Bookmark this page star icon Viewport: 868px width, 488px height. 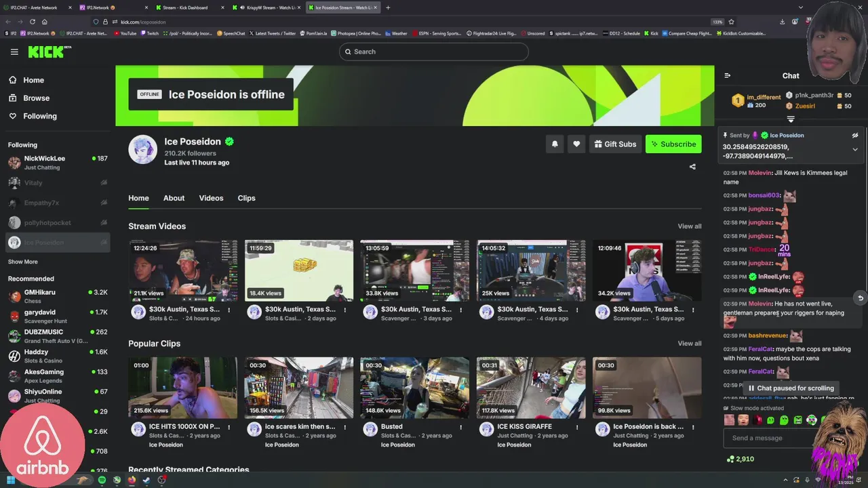click(x=731, y=22)
